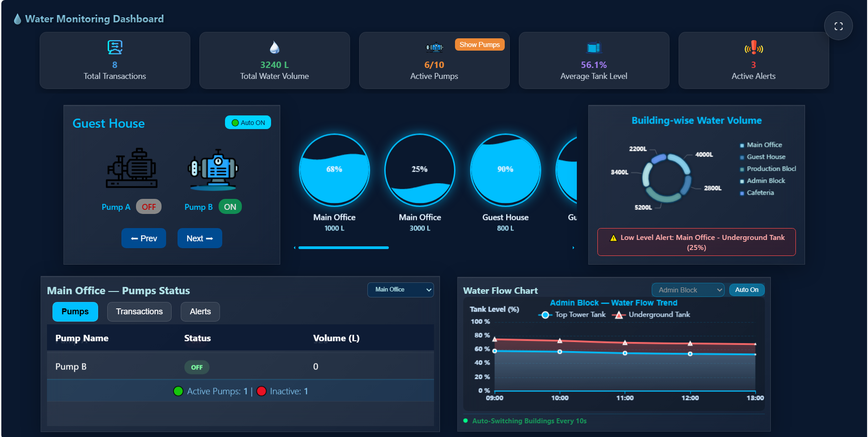Click the Pump B machine icon
The height and width of the screenshot is (437, 868).
point(213,169)
